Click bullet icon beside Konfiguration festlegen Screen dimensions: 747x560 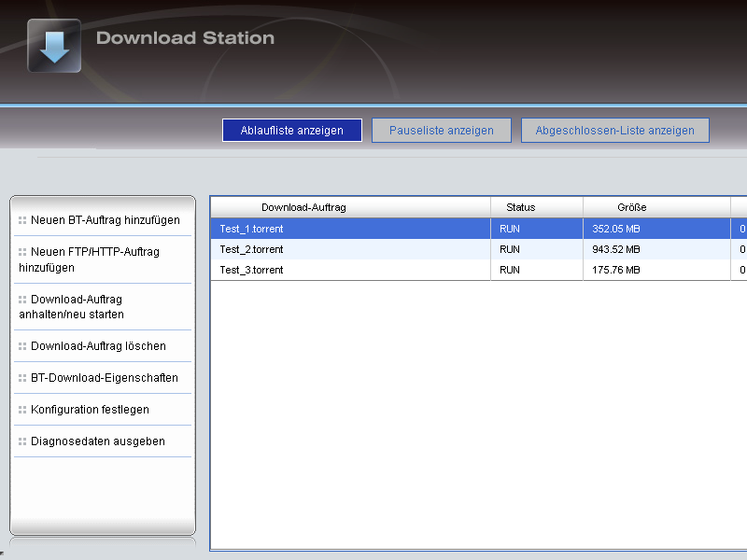(x=22, y=410)
